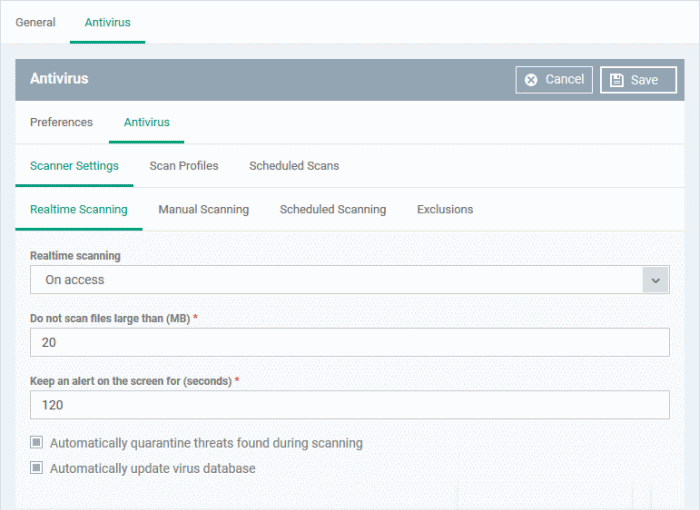Screen dimensions: 700x510
Task: Select the Antivirus sub-tab beside Preferences
Action: point(146,122)
